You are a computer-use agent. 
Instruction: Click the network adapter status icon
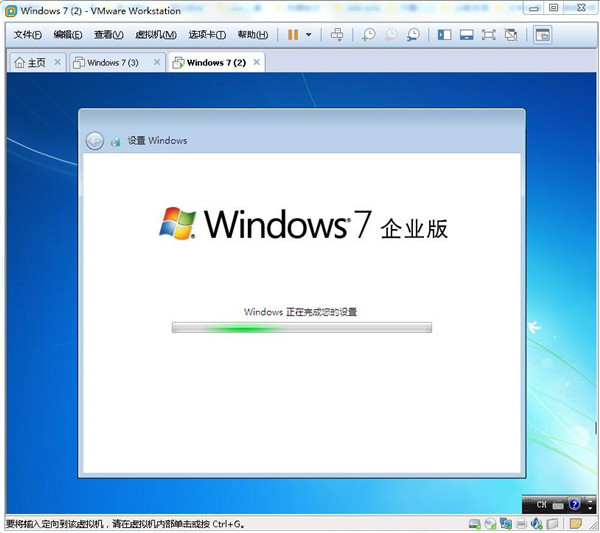(x=506, y=523)
